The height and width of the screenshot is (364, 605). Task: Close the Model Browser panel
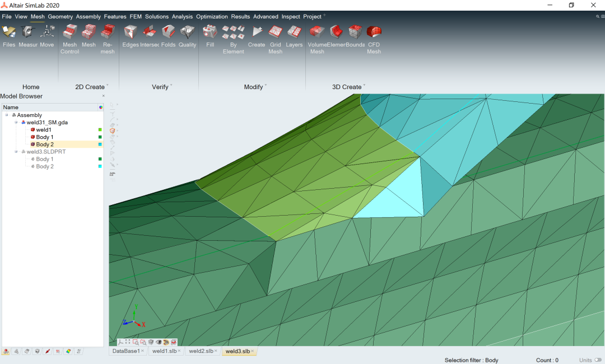click(x=104, y=96)
